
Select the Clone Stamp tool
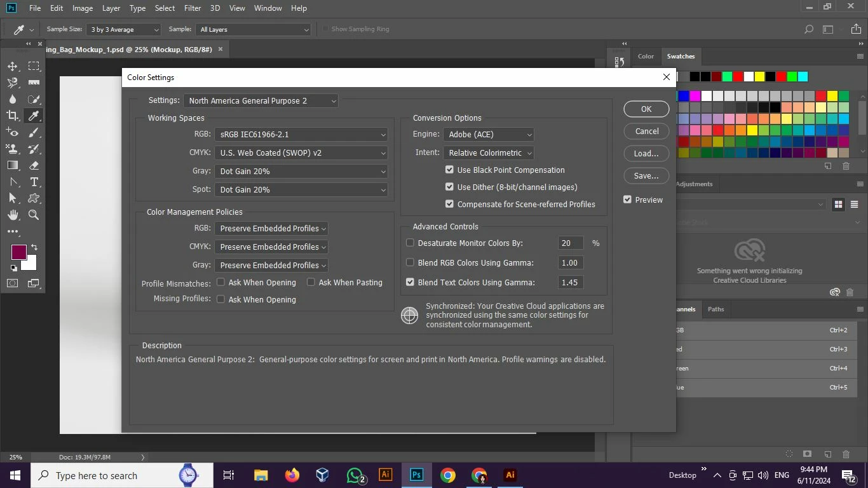pyautogui.click(x=13, y=149)
